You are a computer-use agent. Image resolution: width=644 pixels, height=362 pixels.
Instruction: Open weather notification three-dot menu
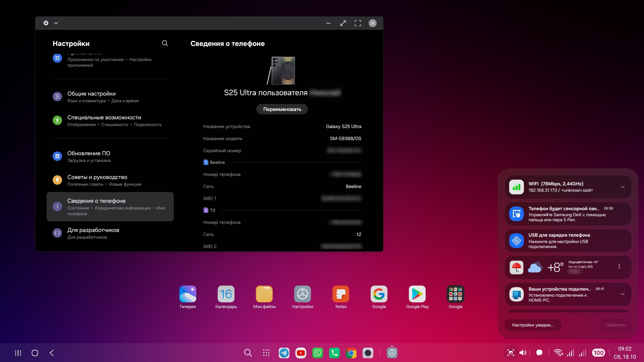(619, 266)
